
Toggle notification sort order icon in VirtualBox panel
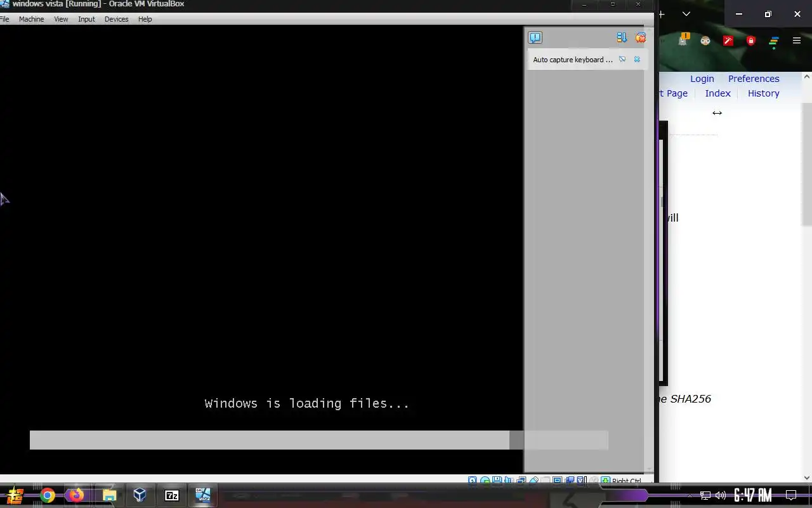(x=622, y=37)
